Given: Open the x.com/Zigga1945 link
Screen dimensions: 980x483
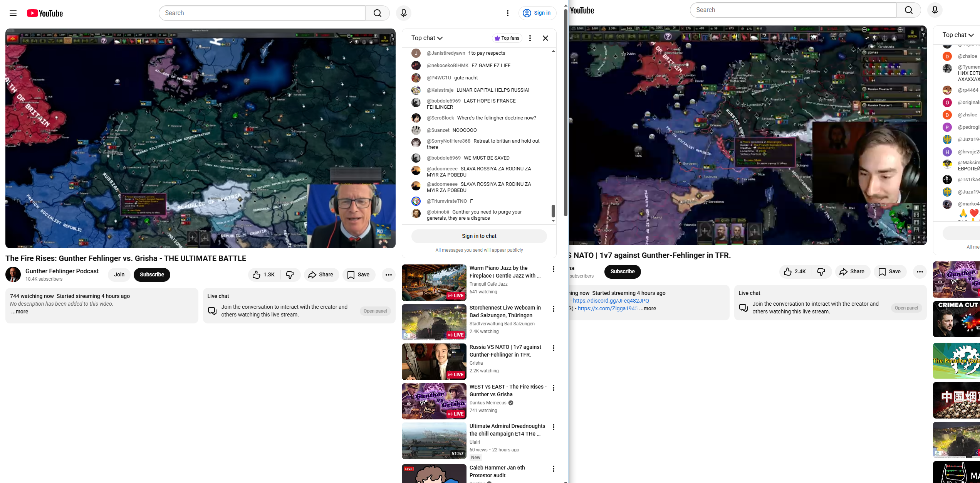Looking at the screenshot, I should click(x=607, y=308).
